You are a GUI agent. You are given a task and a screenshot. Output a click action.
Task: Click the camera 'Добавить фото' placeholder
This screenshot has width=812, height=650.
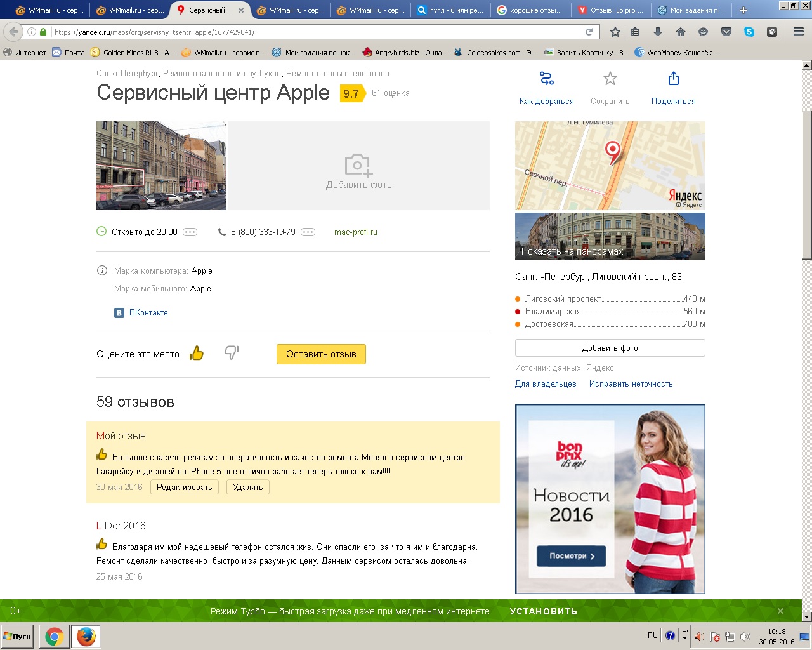[x=359, y=166]
